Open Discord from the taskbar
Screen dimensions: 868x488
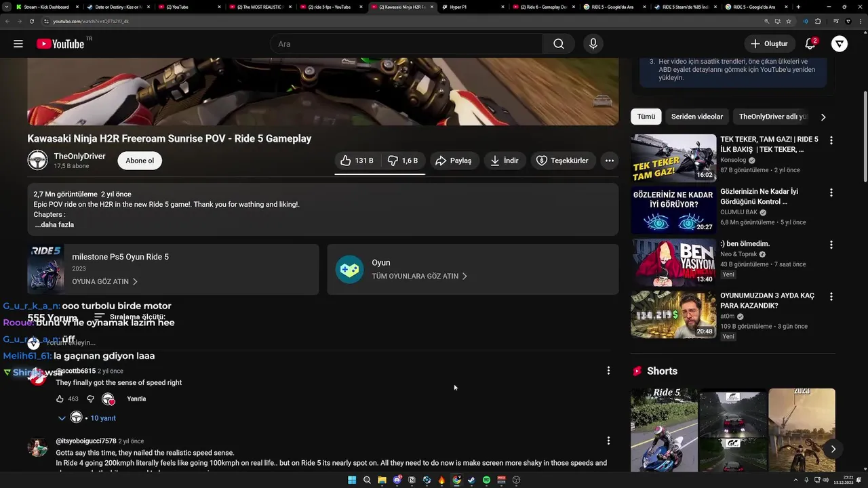(x=397, y=480)
